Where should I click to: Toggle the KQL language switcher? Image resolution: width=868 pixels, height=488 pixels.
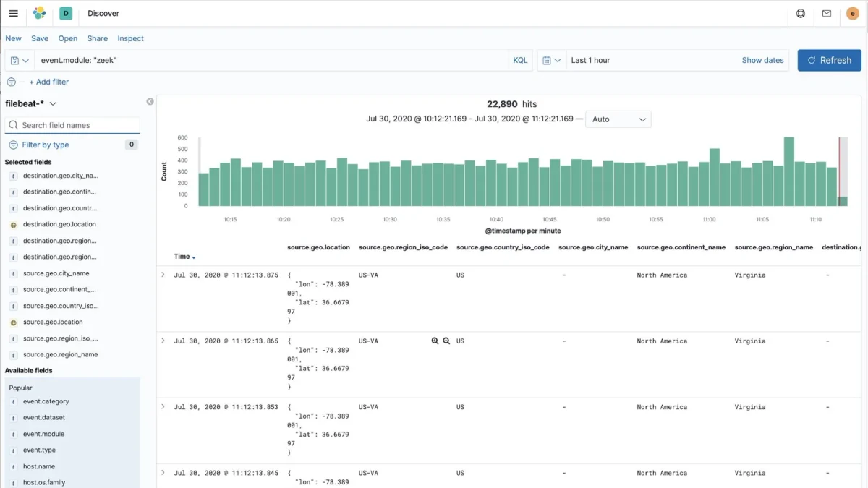click(520, 61)
